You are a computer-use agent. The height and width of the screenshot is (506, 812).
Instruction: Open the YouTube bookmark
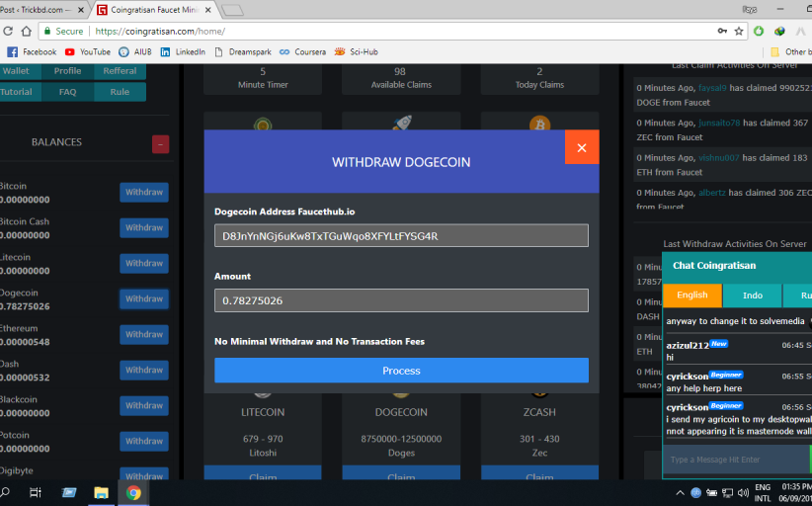tap(87, 51)
